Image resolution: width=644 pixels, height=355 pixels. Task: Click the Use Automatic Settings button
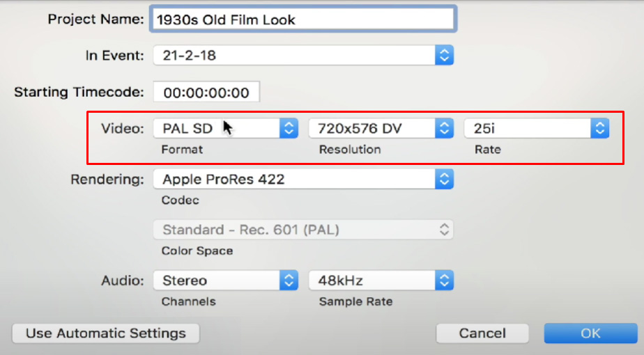[106, 333]
